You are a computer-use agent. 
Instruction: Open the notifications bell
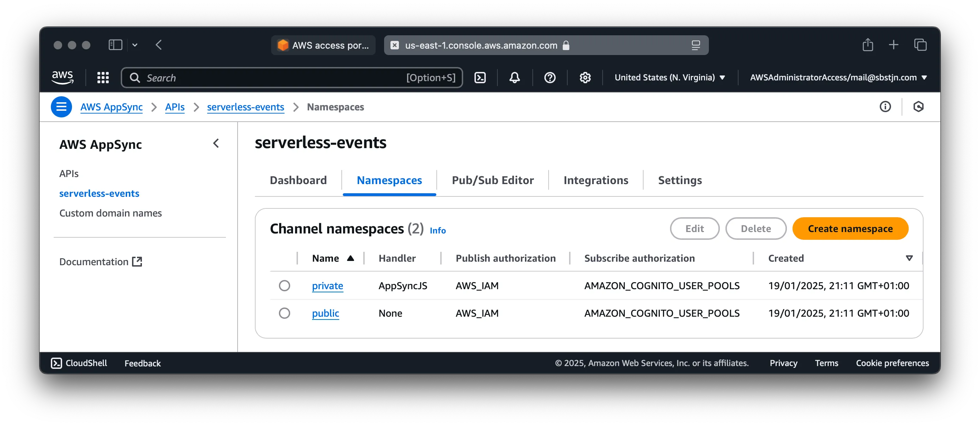click(x=514, y=78)
